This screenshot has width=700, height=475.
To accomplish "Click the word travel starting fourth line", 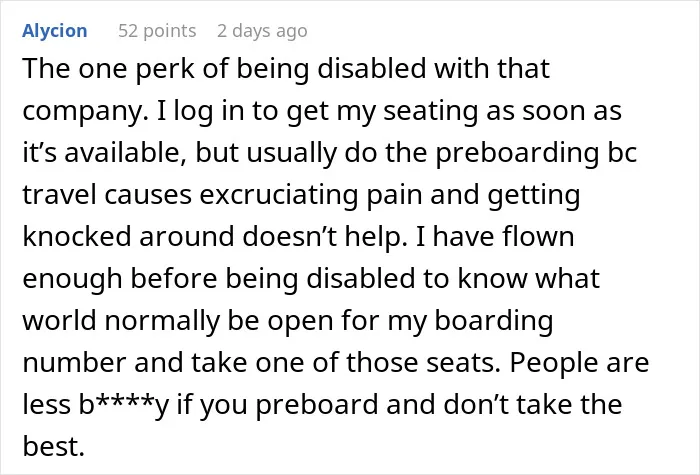I will tap(59, 195).
